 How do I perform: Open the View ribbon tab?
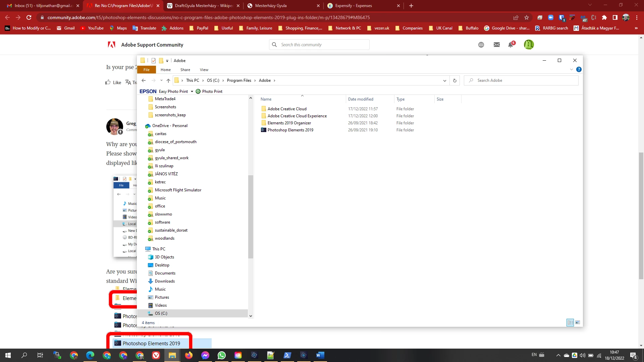[x=204, y=70]
